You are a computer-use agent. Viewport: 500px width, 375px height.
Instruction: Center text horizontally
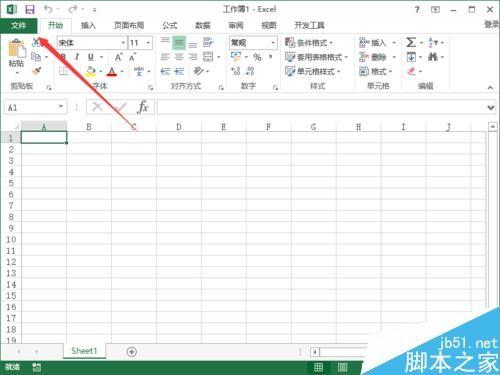tap(179, 57)
